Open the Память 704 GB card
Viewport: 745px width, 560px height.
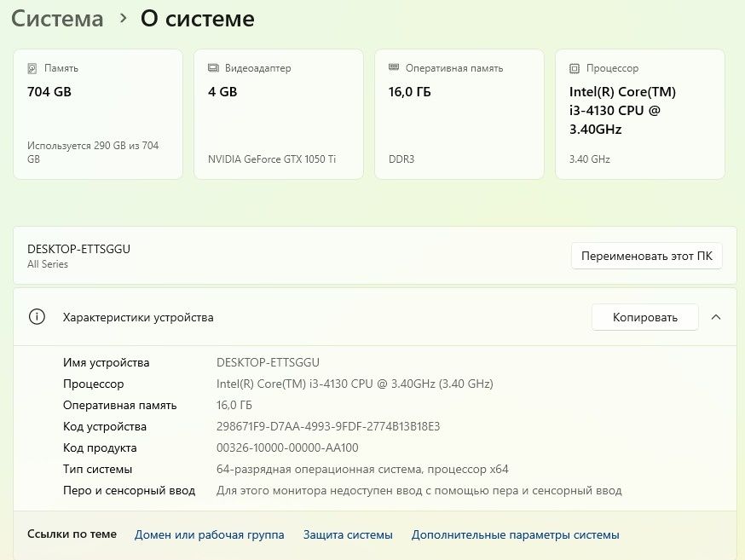(98, 114)
